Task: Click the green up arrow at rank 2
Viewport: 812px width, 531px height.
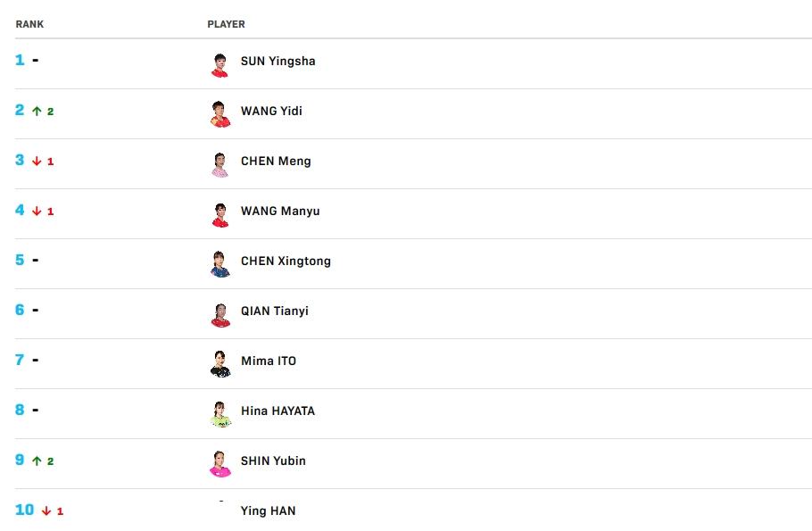Action: (x=37, y=112)
